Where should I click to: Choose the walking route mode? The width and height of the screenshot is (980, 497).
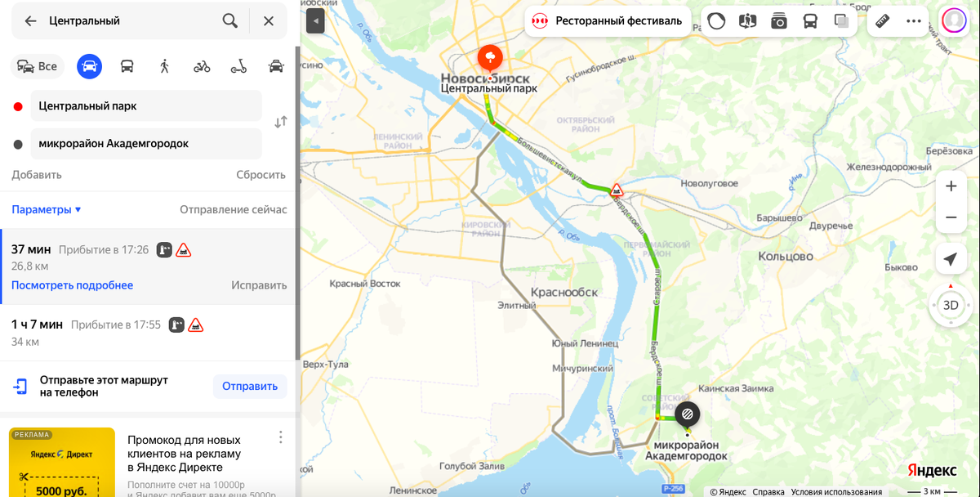coord(164,66)
